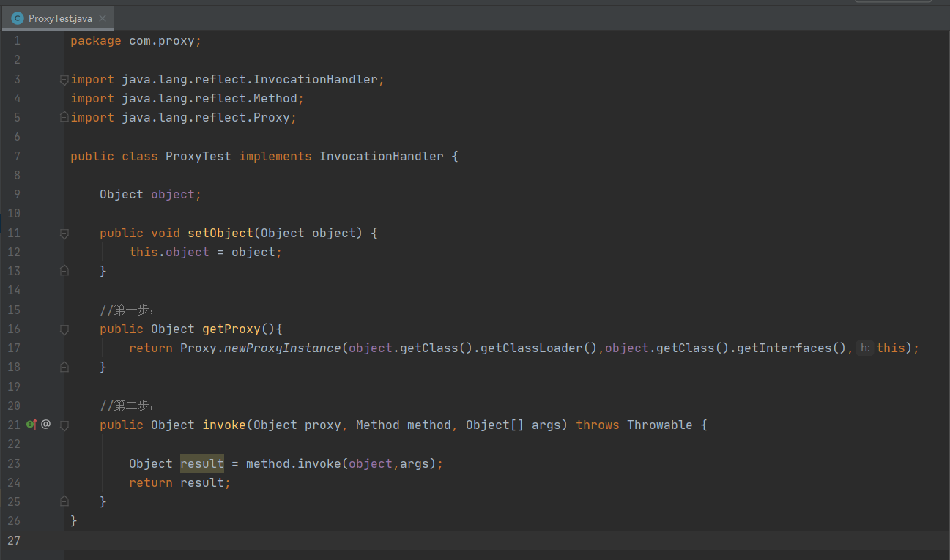This screenshot has height=560, width=950.
Task: Collapse the setObject method with its fold arrow
Action: 64,232
